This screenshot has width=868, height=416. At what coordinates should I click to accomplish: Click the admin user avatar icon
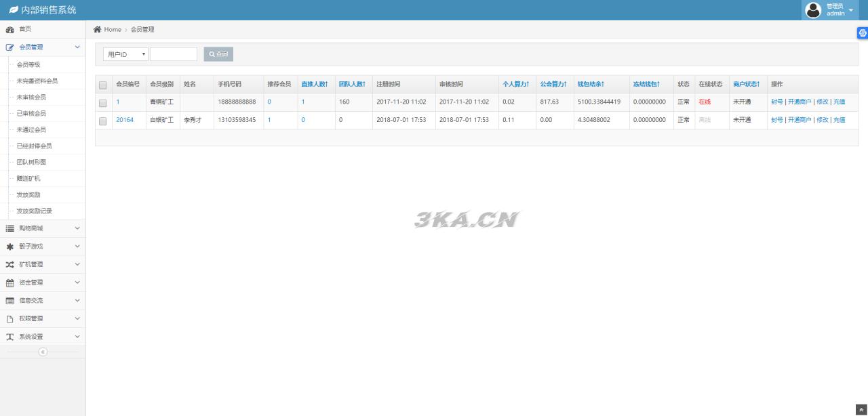812,10
